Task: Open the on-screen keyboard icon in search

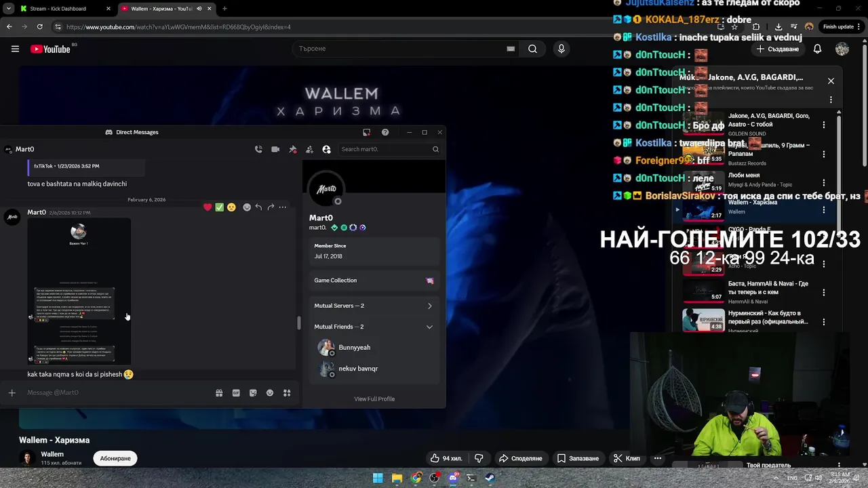Action: coord(511,49)
